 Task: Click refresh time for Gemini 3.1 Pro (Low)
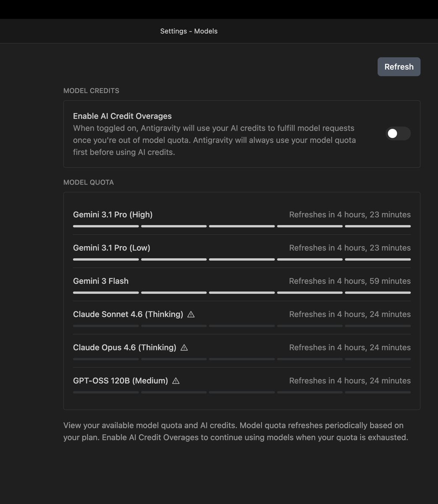point(350,248)
